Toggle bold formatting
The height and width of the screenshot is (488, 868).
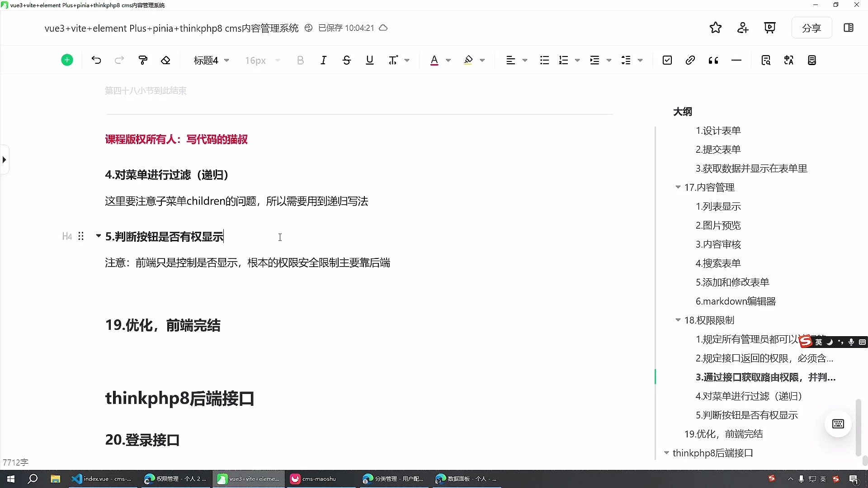[301, 60]
